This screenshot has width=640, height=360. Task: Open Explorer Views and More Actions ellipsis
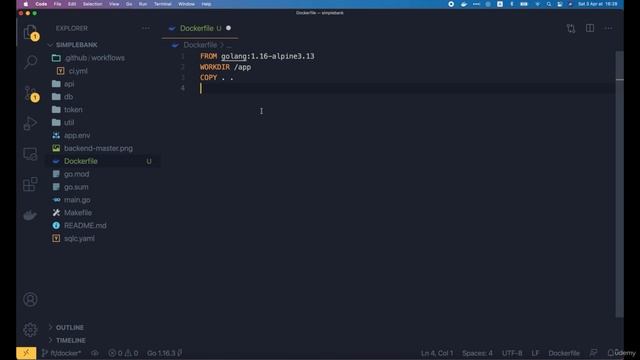146,28
